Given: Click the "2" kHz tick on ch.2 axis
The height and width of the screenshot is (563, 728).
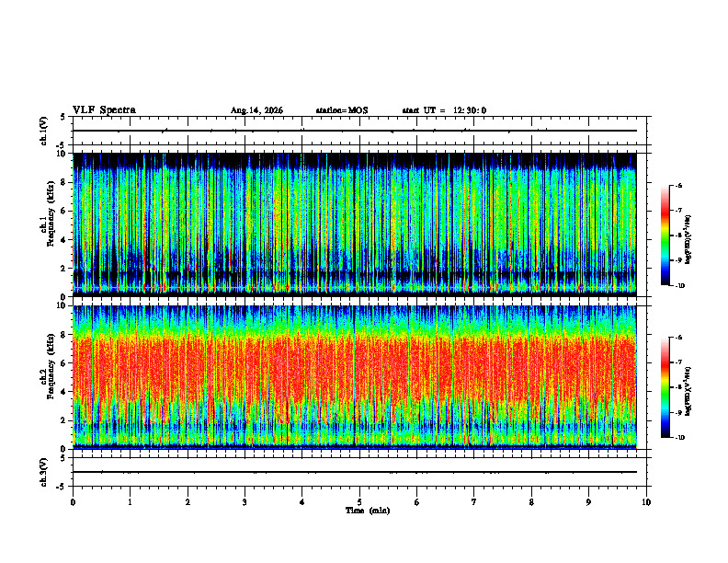Looking at the screenshot, I should click(64, 420).
